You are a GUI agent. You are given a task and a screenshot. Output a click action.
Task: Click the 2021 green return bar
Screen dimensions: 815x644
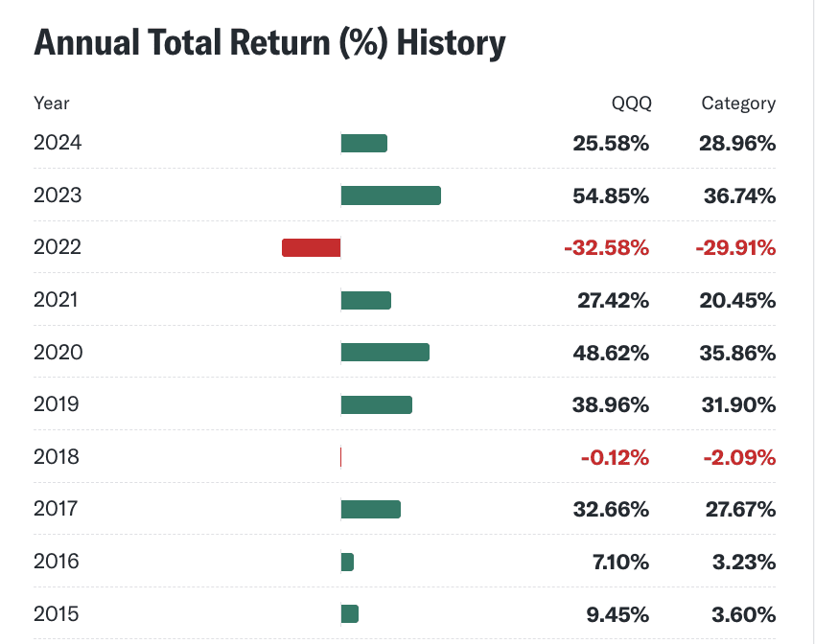(x=366, y=300)
